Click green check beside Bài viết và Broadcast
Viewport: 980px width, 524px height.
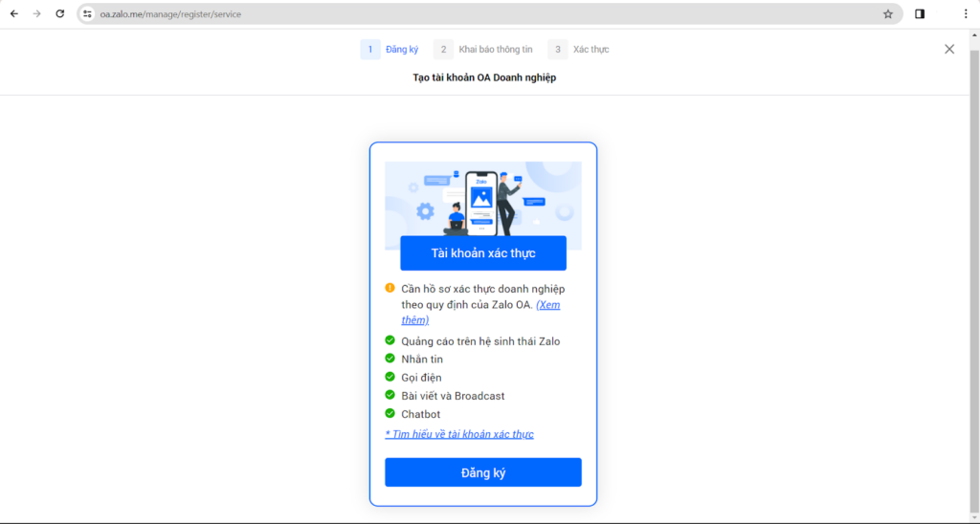coord(390,395)
